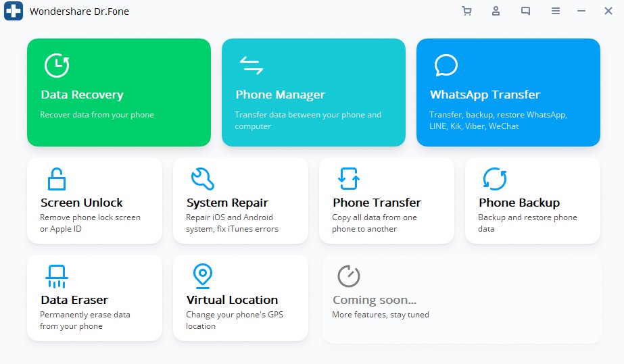This screenshot has height=364, width=624.
Task: Open the Phone Backup title
Action: pyautogui.click(x=519, y=203)
